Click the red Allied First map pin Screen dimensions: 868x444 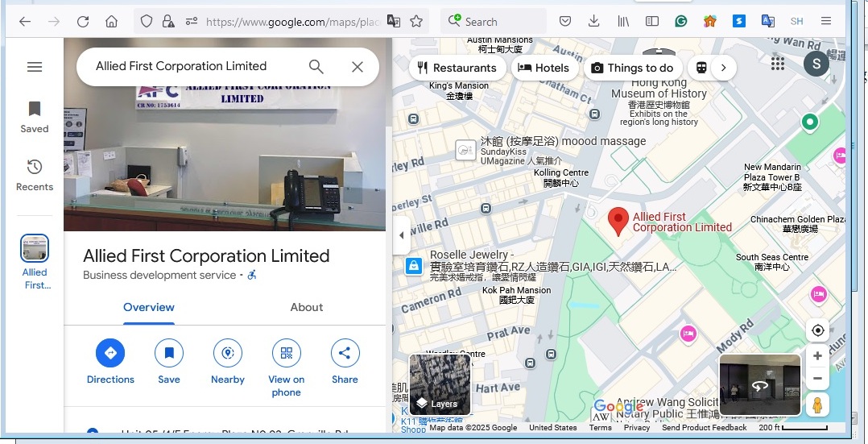point(618,222)
